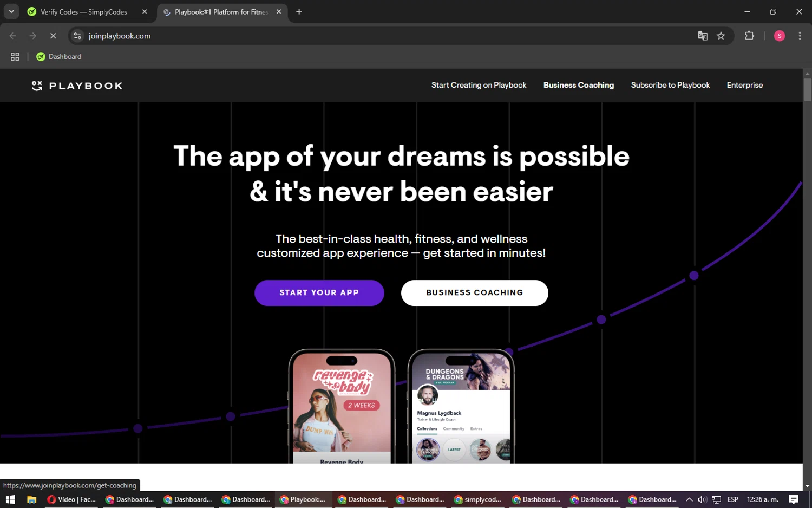Open the Dashboard bookmark
Viewport: 812px width, 508px height.
pos(59,56)
